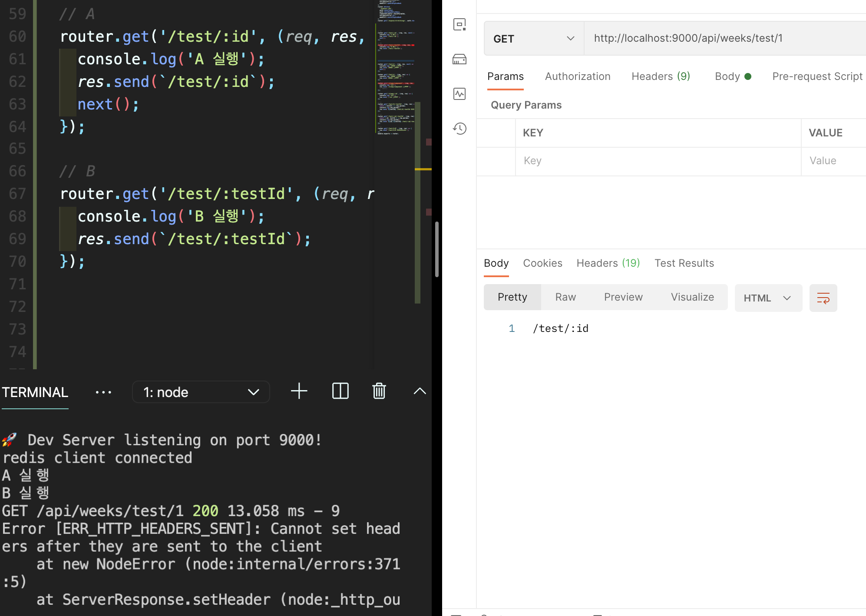This screenshot has height=616, width=866.
Task: Open the response Cookies tab
Action: point(542,263)
